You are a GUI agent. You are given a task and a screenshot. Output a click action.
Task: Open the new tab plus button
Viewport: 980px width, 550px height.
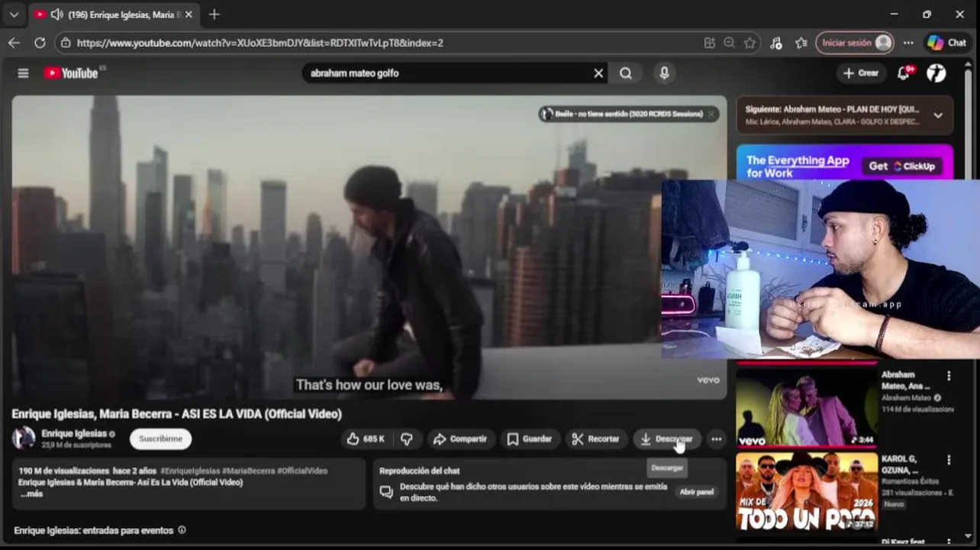(x=214, y=15)
